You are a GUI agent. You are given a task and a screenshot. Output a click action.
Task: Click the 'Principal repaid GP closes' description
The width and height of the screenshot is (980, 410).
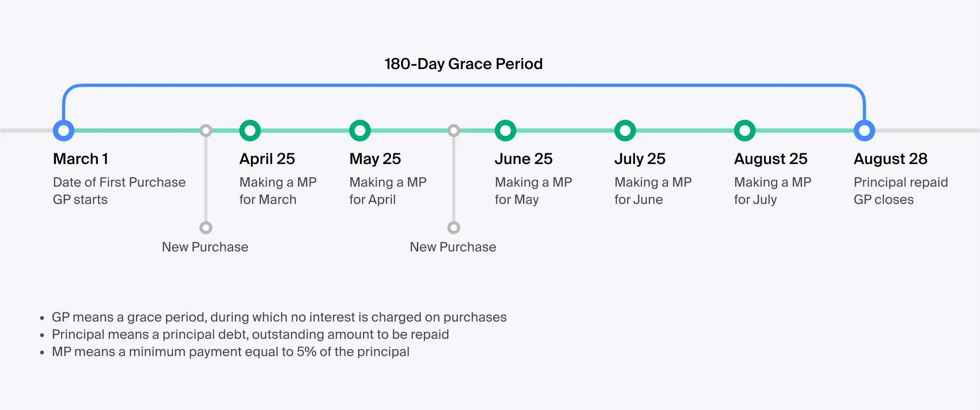pos(901,191)
